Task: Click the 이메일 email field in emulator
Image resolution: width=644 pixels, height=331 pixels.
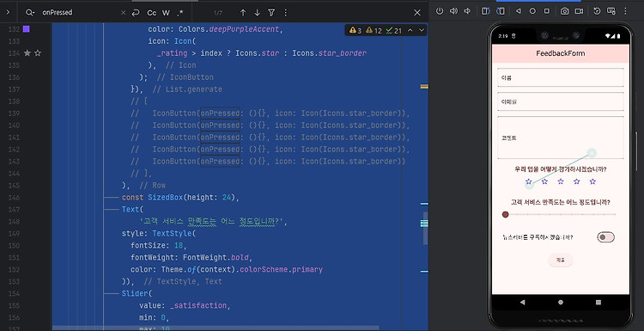Action: (560, 101)
